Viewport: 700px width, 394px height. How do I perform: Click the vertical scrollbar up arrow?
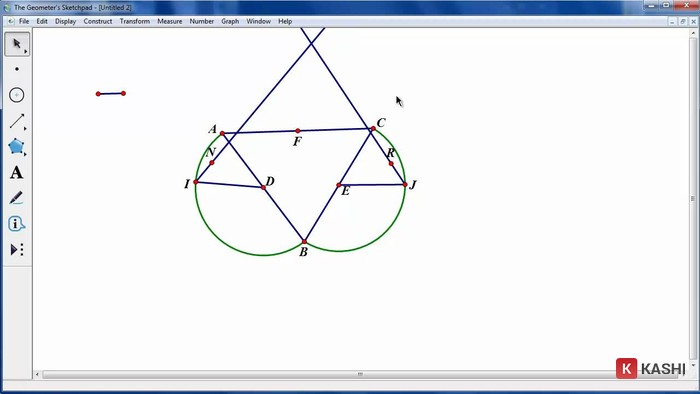pos(693,33)
